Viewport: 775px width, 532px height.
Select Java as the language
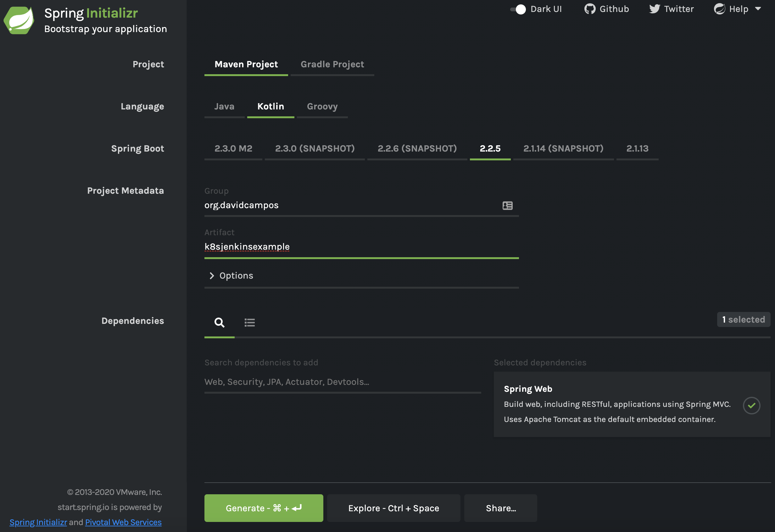224,106
